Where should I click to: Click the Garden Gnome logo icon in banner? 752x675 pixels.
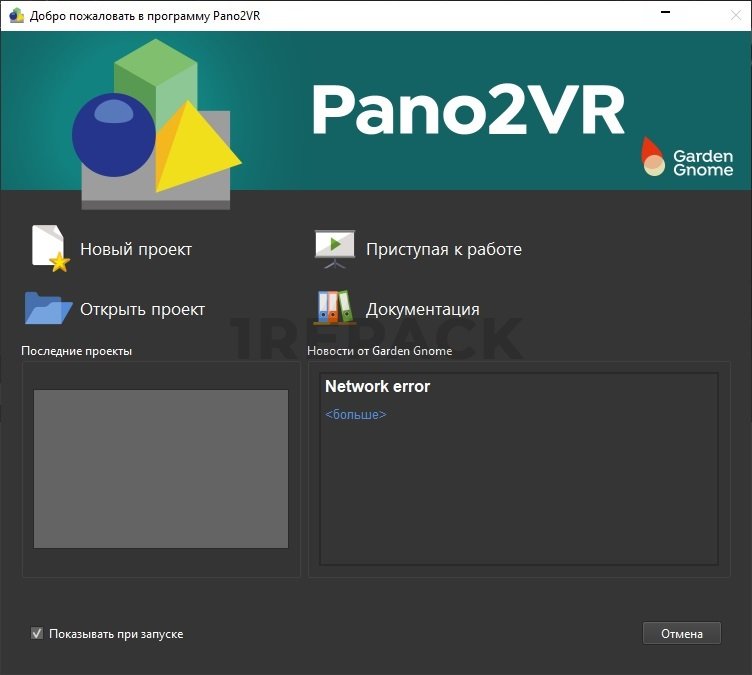pyautogui.click(x=653, y=157)
